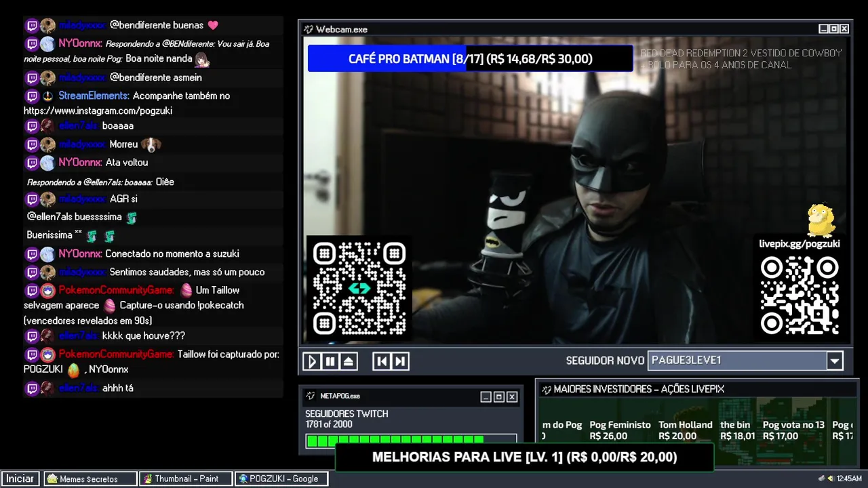Screen dimensions: 868x488
Task: Click the Webcam.exe title bar icon
Action: point(309,29)
